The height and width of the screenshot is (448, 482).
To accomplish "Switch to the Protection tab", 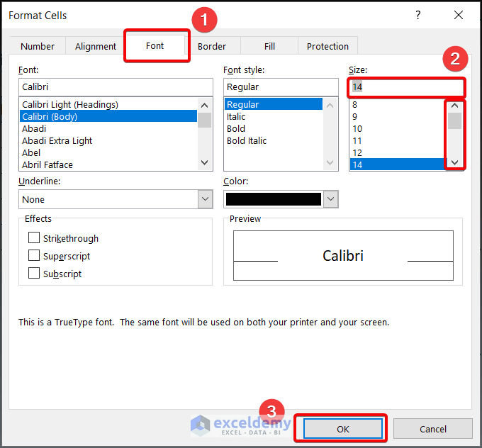I will [327, 46].
